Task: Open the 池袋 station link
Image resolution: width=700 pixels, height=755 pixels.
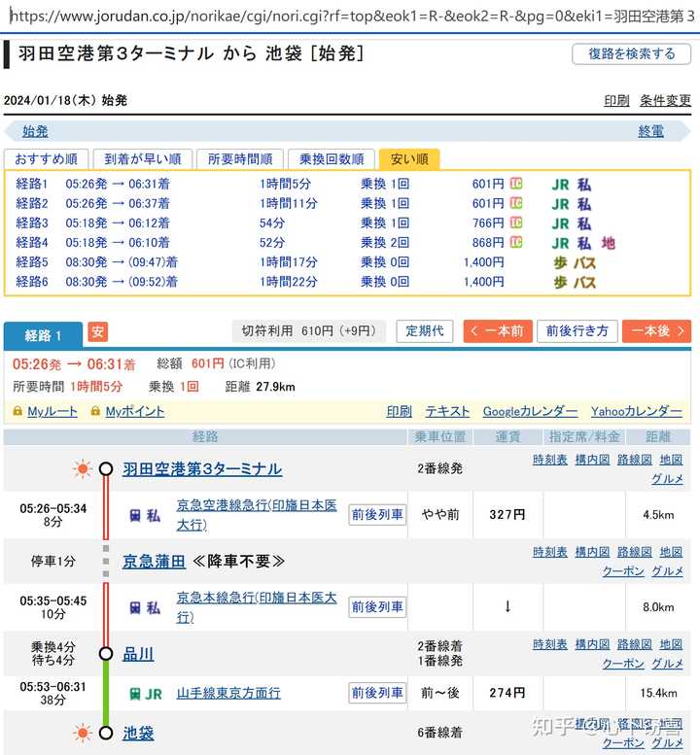Action: [138, 734]
